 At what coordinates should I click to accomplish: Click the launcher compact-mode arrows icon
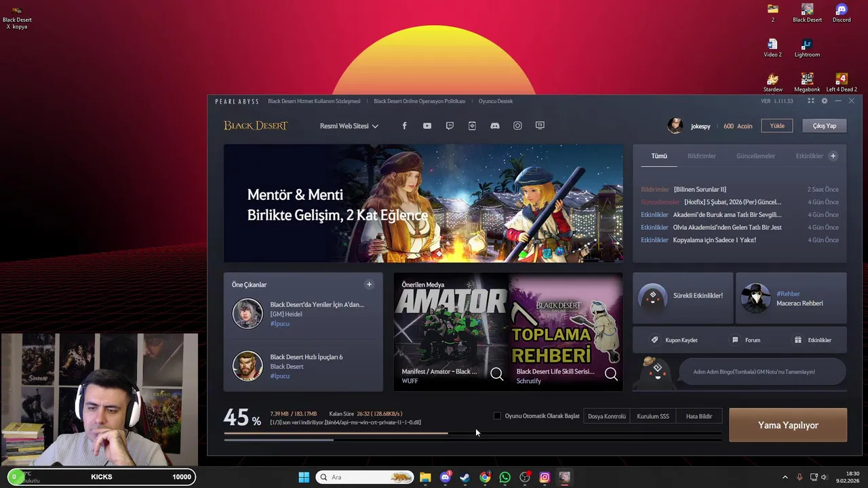[810, 101]
